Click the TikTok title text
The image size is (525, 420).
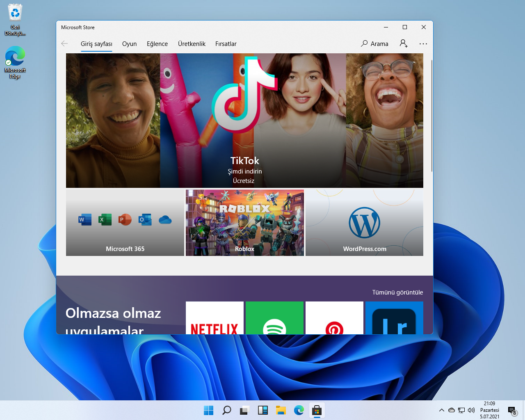pos(244,161)
